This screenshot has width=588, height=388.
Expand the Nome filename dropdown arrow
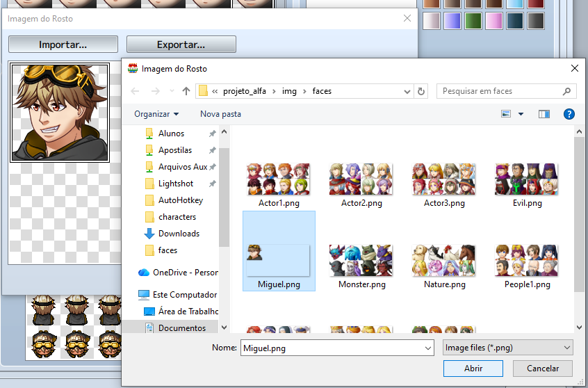click(428, 348)
